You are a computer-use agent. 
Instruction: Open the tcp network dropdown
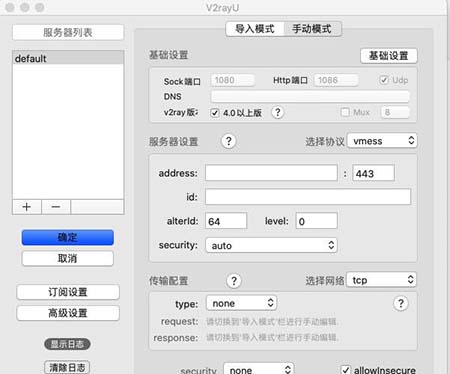point(382,280)
